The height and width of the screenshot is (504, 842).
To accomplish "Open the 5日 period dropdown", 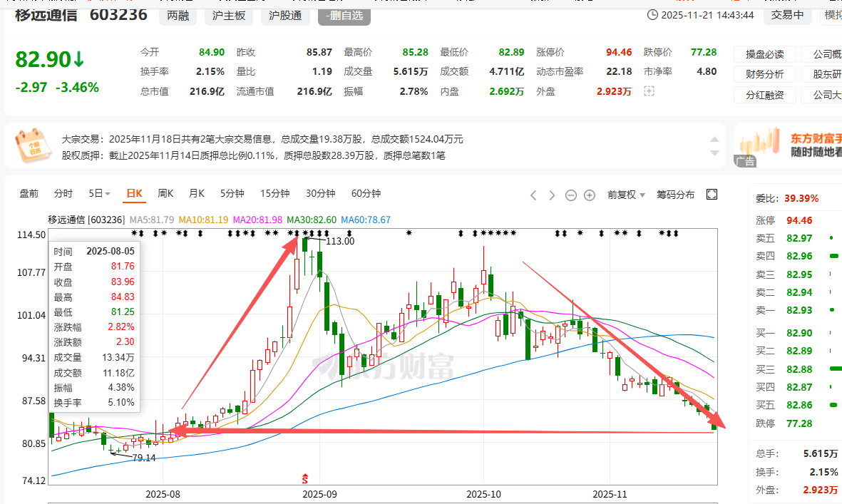I will pyautogui.click(x=99, y=193).
